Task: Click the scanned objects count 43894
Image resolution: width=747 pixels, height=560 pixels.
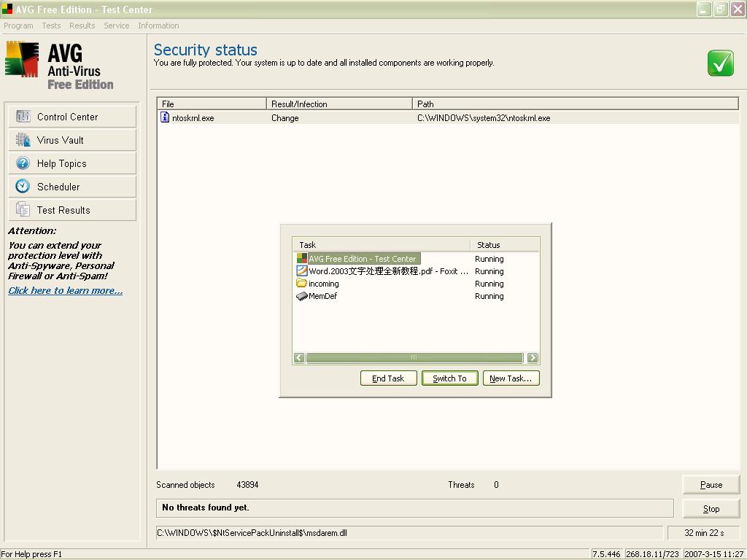Action: point(247,485)
